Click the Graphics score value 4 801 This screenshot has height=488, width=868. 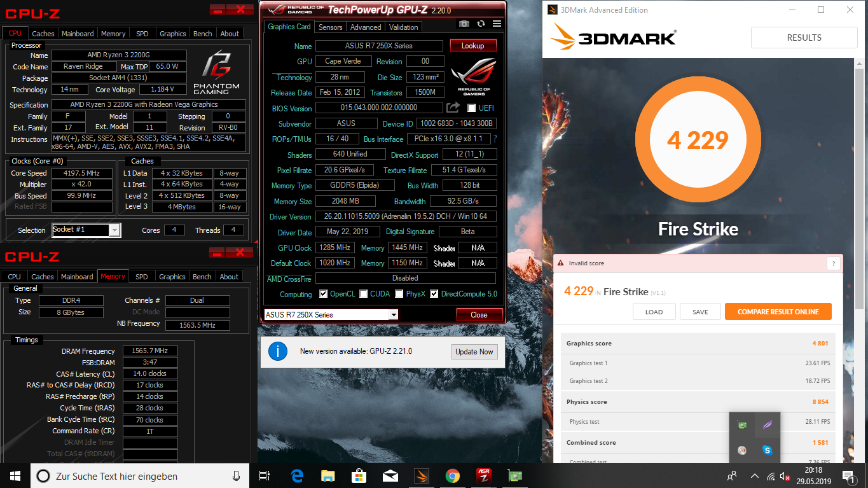820,344
